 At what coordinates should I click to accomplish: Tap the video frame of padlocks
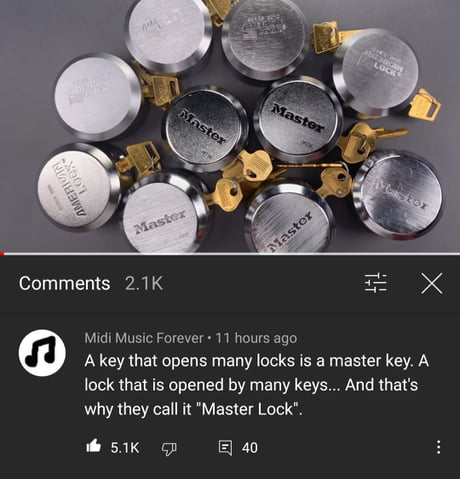(230, 126)
